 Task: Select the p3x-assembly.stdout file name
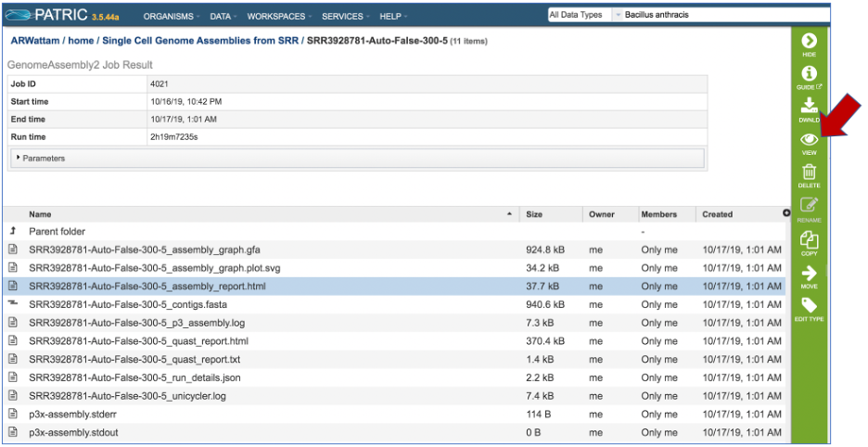[x=73, y=432]
